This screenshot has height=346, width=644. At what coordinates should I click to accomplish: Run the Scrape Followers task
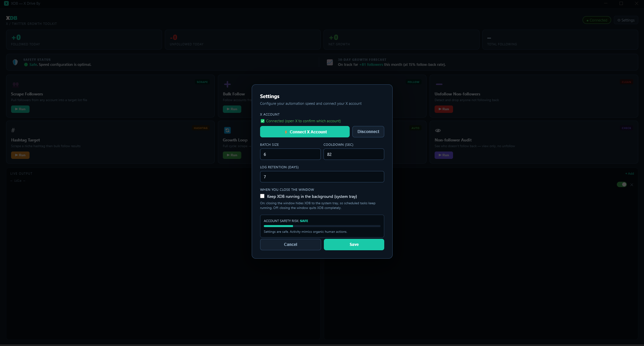(x=20, y=109)
